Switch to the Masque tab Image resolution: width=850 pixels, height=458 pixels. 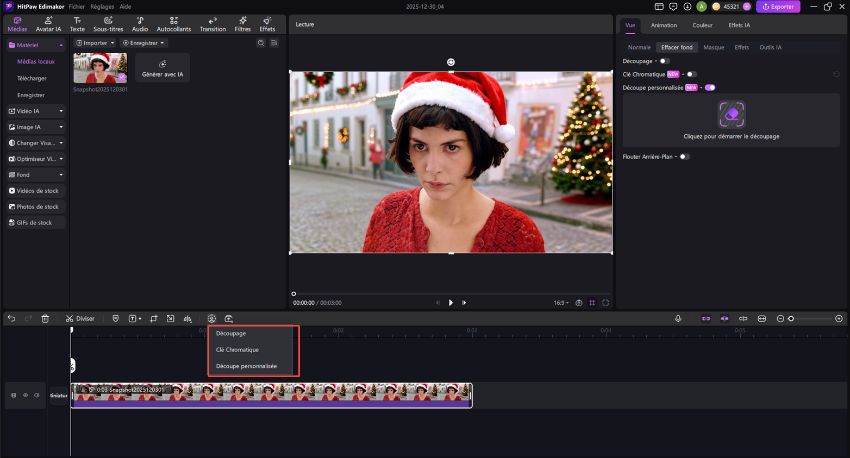point(713,47)
